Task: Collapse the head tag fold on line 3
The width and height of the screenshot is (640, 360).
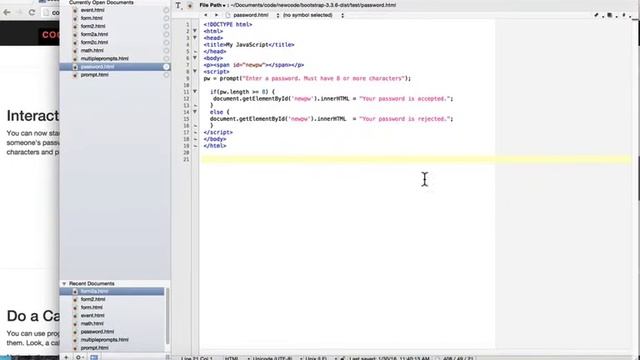Action: click(x=195, y=38)
